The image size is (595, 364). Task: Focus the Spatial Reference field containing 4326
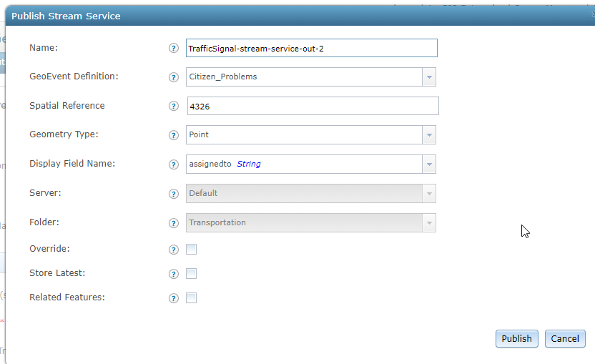[x=313, y=106]
